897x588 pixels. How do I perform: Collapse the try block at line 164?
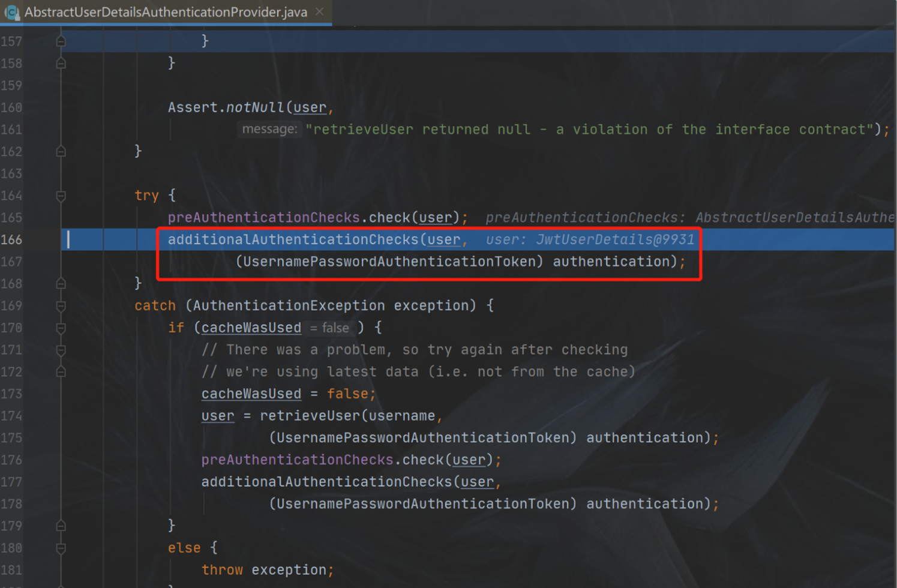pyautogui.click(x=61, y=196)
